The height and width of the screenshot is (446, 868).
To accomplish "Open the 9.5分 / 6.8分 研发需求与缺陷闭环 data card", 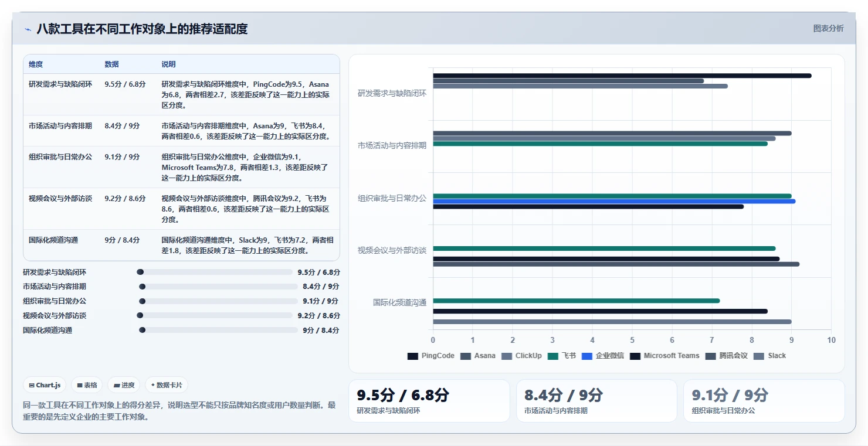I will [x=429, y=401].
